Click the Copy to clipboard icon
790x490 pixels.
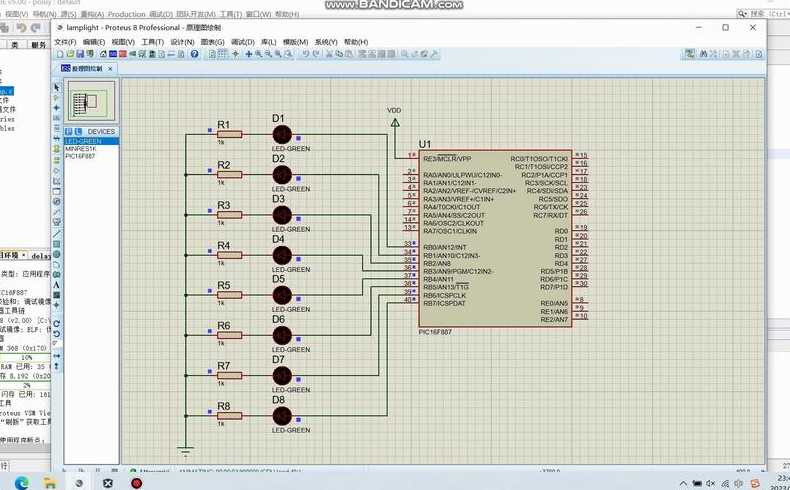point(339,54)
